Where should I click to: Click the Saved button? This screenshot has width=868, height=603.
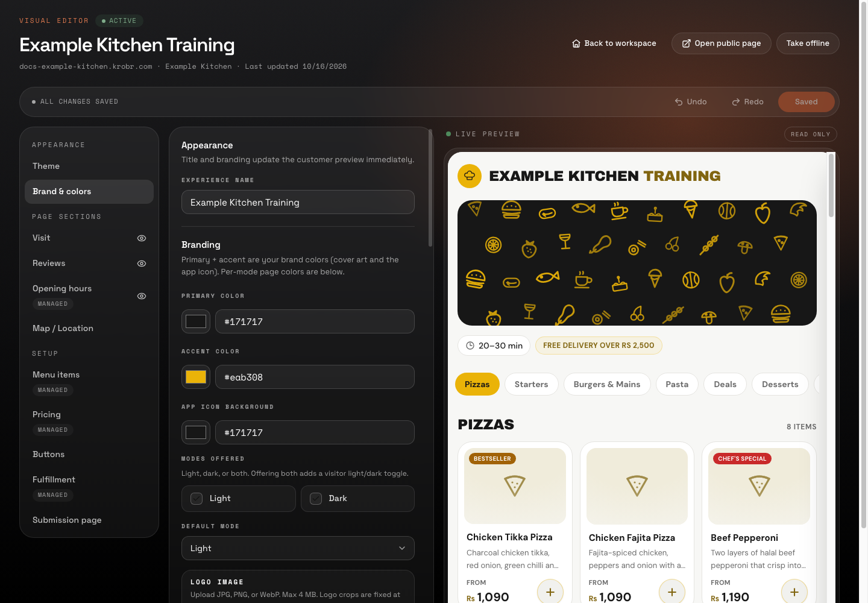(807, 102)
